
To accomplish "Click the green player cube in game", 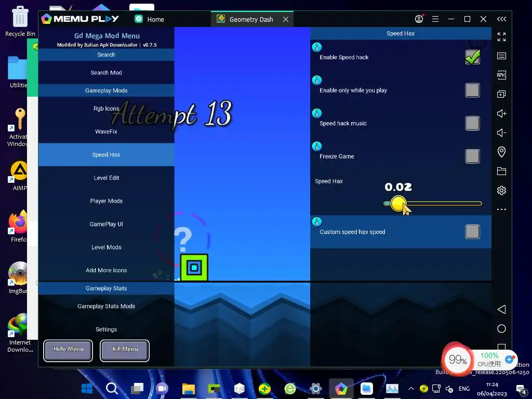I will coord(194,268).
